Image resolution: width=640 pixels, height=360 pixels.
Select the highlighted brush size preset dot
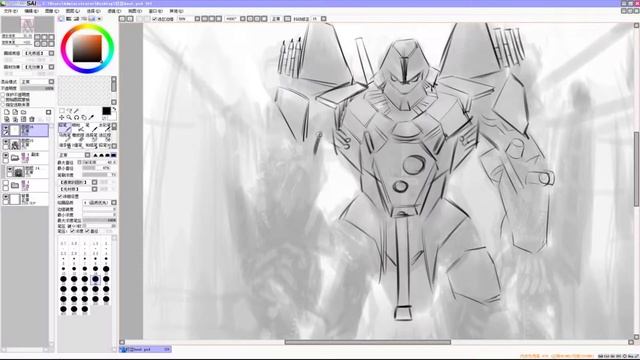click(95, 279)
